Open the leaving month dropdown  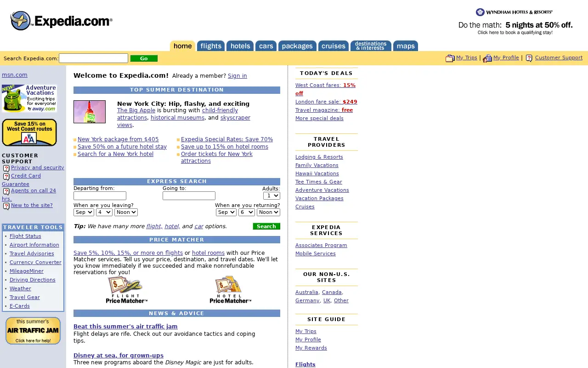[x=84, y=212]
